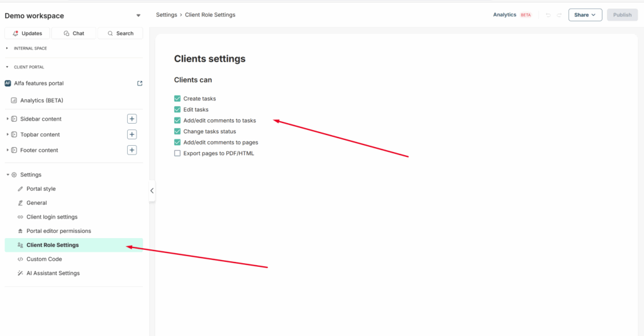Add item to Sidebar content with plus button
The width and height of the screenshot is (644, 336).
coord(132,119)
